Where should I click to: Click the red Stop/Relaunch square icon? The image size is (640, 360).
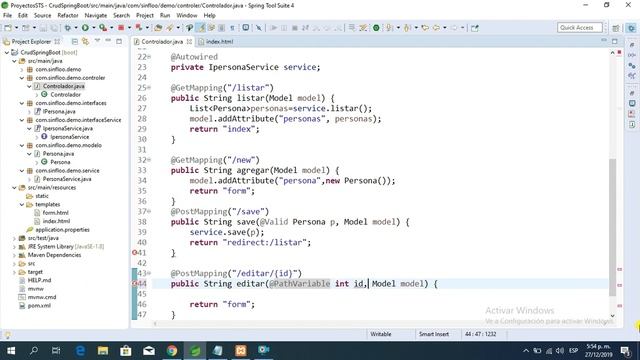tap(121, 28)
